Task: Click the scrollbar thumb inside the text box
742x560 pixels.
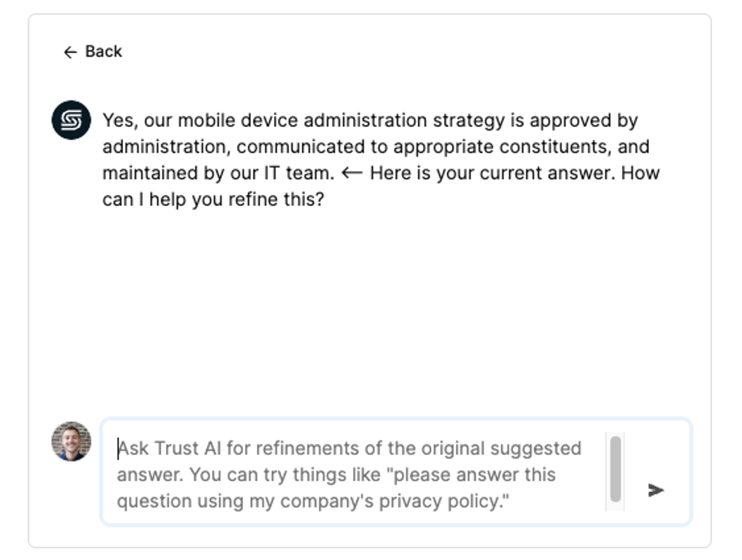Action: pos(615,469)
